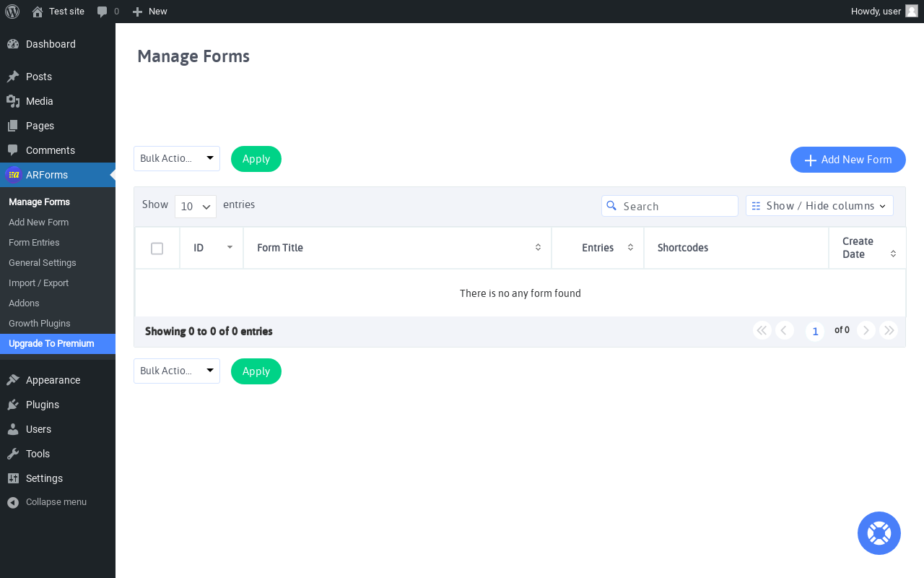Screen dimensions: 924x578
Task: Go to the first page double-arrow icon
Action: click(762, 330)
